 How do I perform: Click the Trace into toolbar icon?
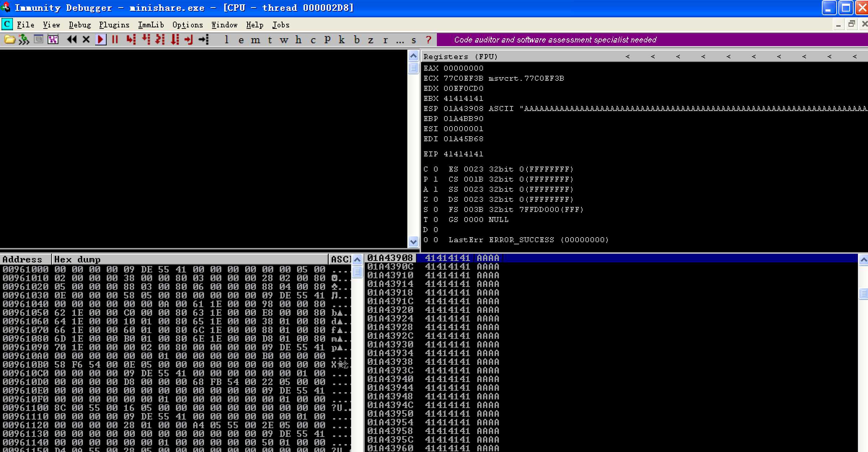pos(160,40)
